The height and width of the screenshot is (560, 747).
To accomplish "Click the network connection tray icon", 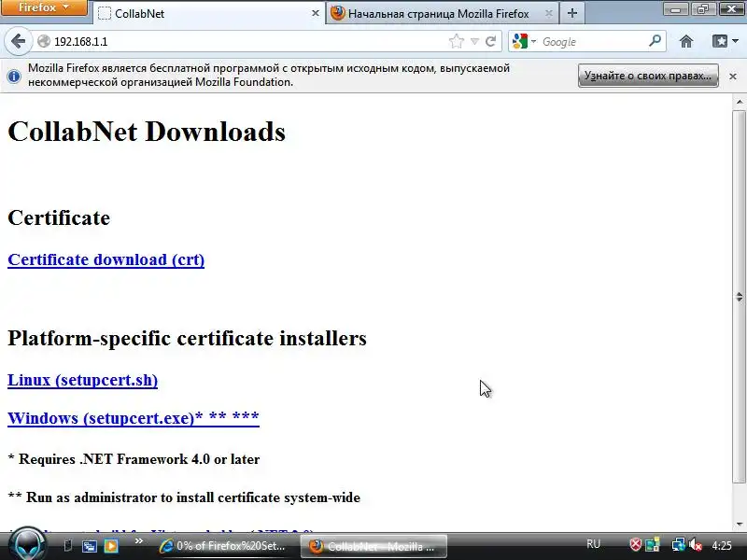I will [x=679, y=544].
